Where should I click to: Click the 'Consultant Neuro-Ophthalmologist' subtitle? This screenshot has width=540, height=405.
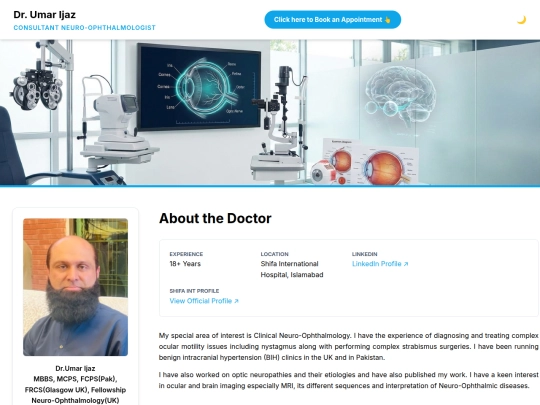click(84, 28)
